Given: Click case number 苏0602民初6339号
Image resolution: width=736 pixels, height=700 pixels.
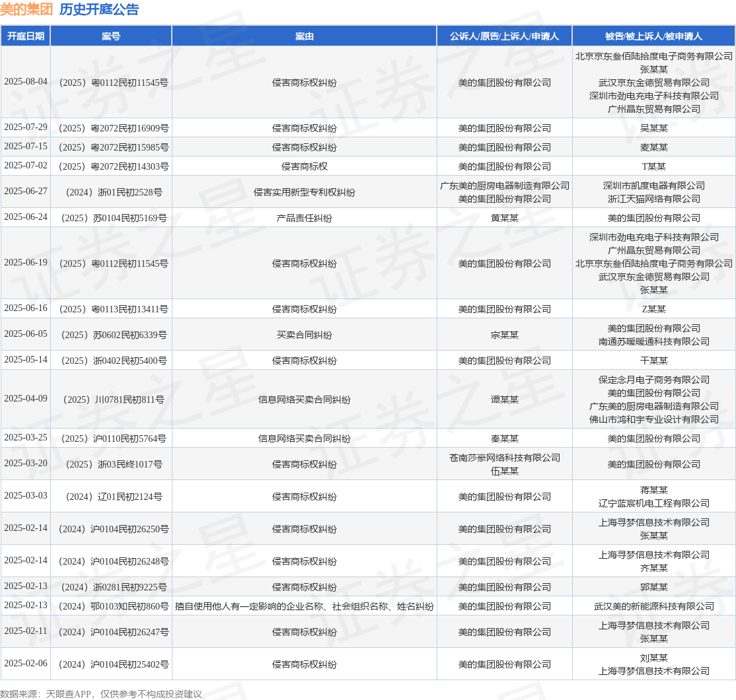Looking at the screenshot, I should (114, 335).
